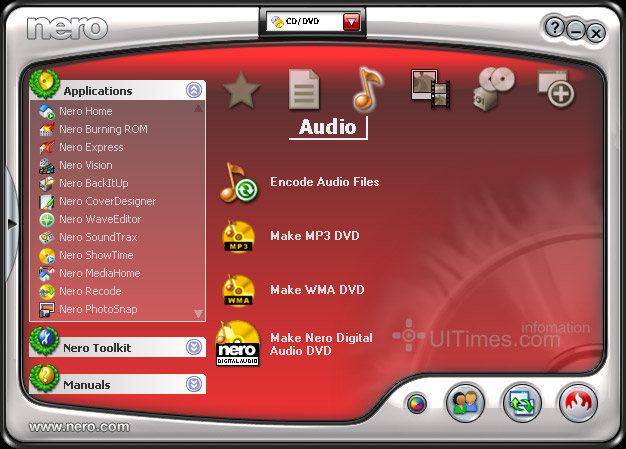
Task: Click the Nero Home icon
Action: pos(47,111)
